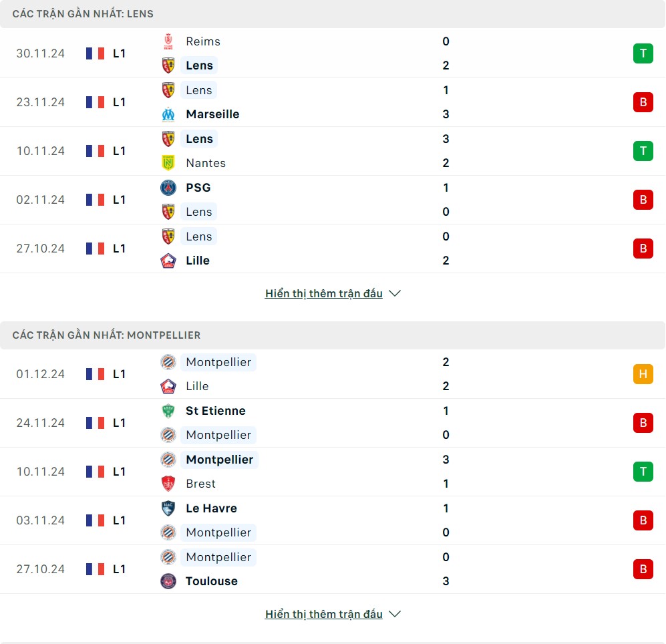Open the 10.11.24 Montpellier vs Brest match date

[x=41, y=472]
